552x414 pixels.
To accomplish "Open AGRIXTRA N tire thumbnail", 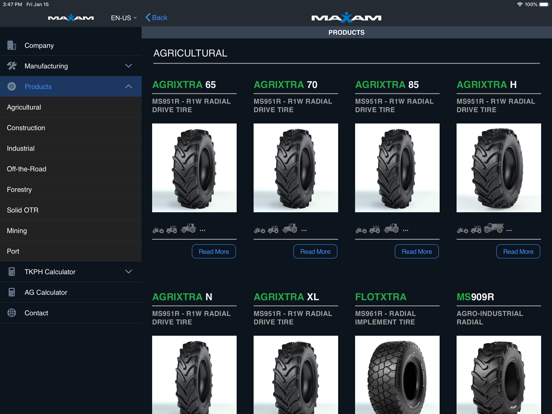I will (x=194, y=375).
